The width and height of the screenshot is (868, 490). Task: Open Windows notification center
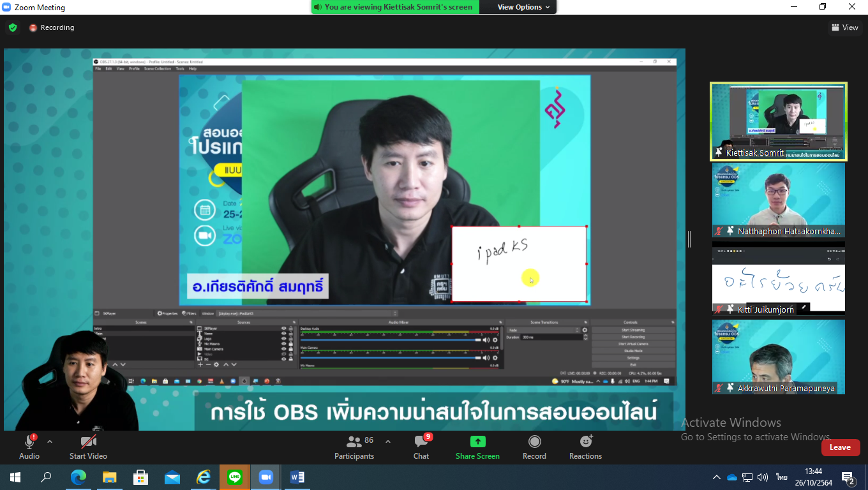pyautogui.click(x=848, y=477)
